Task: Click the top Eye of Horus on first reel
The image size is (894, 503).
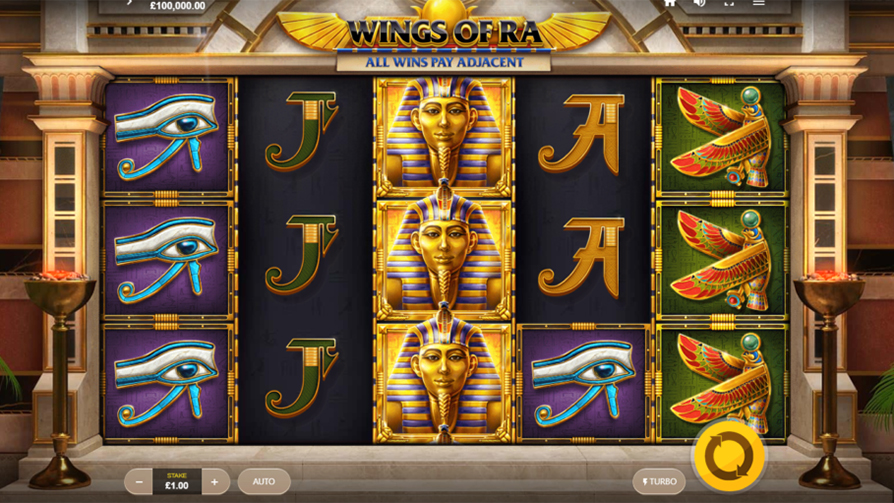Action: [x=168, y=137]
